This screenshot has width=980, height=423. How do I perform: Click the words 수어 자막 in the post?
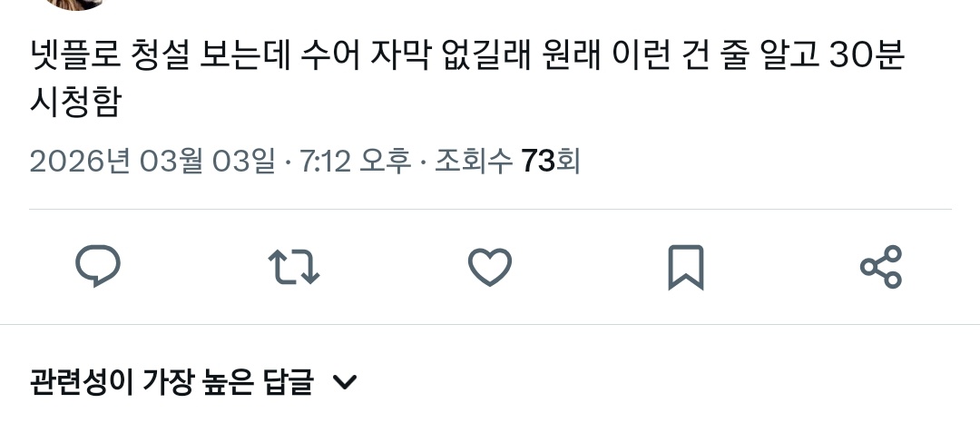tap(365, 56)
